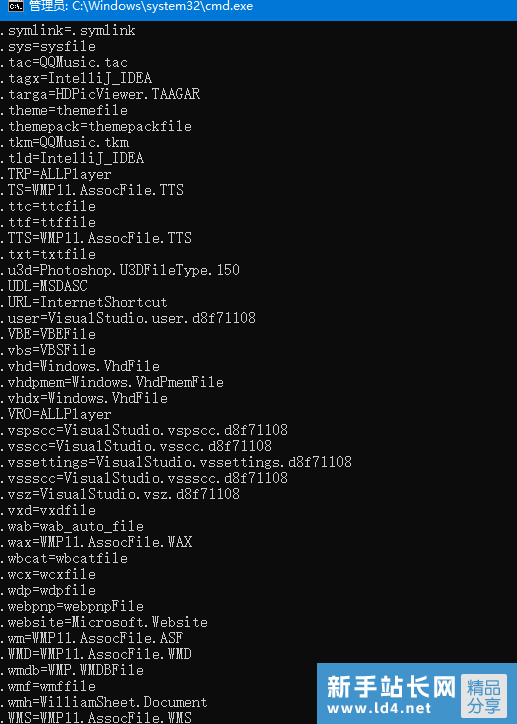
Task: Click the .URL=InternetShortcut line
Action: click(84, 302)
